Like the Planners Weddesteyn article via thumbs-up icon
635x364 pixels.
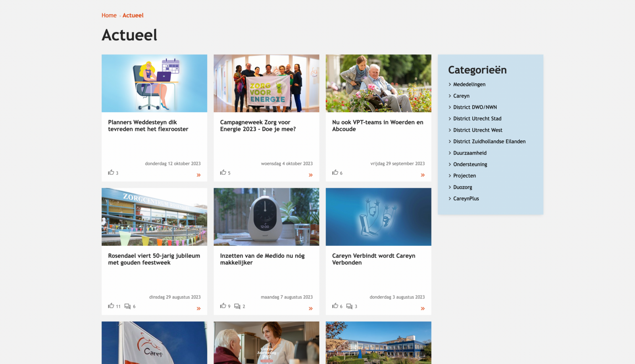(x=111, y=172)
